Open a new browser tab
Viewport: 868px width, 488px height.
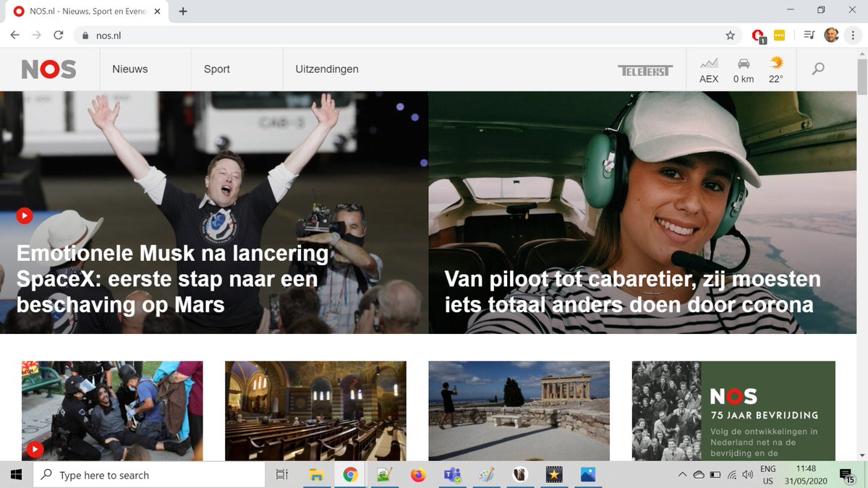point(183,11)
